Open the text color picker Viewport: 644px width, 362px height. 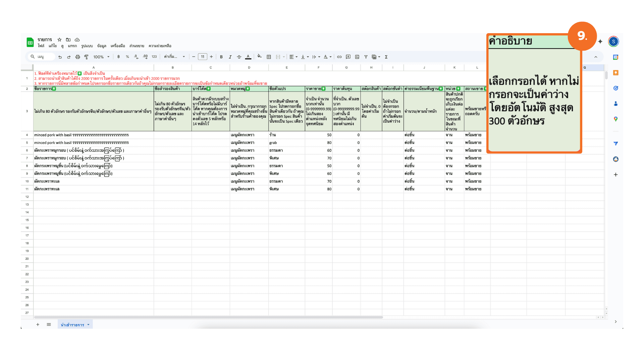(248, 57)
